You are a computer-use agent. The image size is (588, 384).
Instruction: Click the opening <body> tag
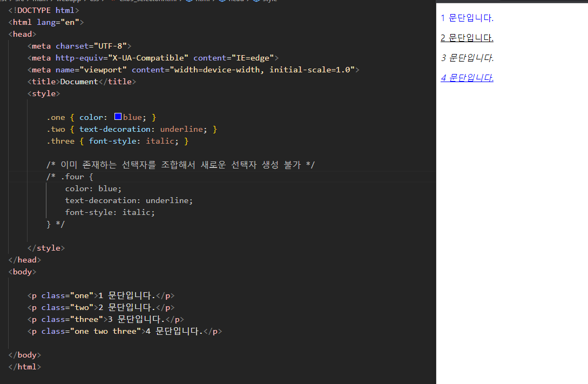(22, 272)
